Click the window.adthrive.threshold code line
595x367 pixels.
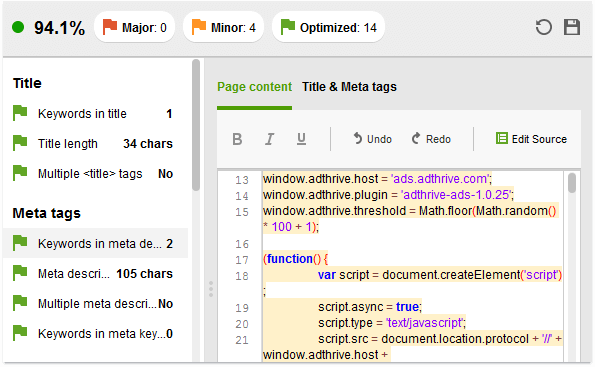tap(410, 219)
